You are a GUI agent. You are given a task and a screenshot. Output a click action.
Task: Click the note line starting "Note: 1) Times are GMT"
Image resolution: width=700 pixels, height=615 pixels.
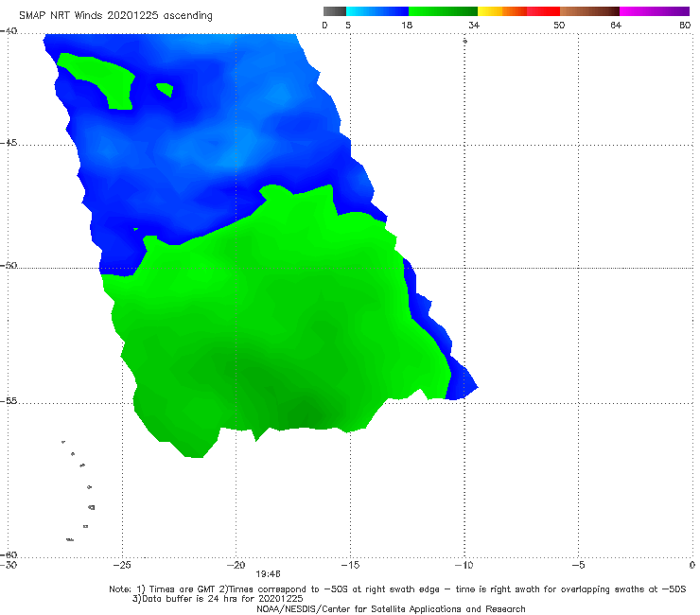coord(397,589)
